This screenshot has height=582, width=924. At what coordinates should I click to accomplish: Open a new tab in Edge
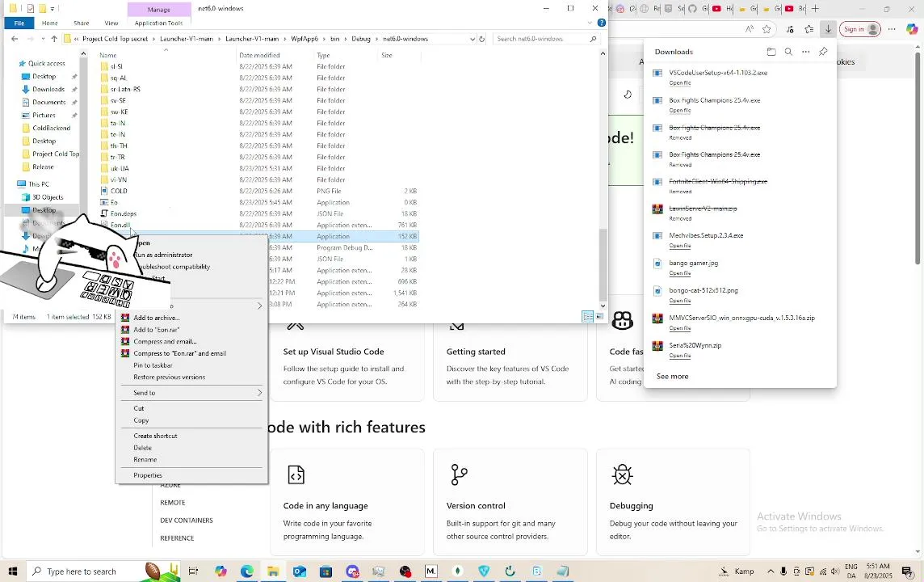pyautogui.click(x=815, y=8)
